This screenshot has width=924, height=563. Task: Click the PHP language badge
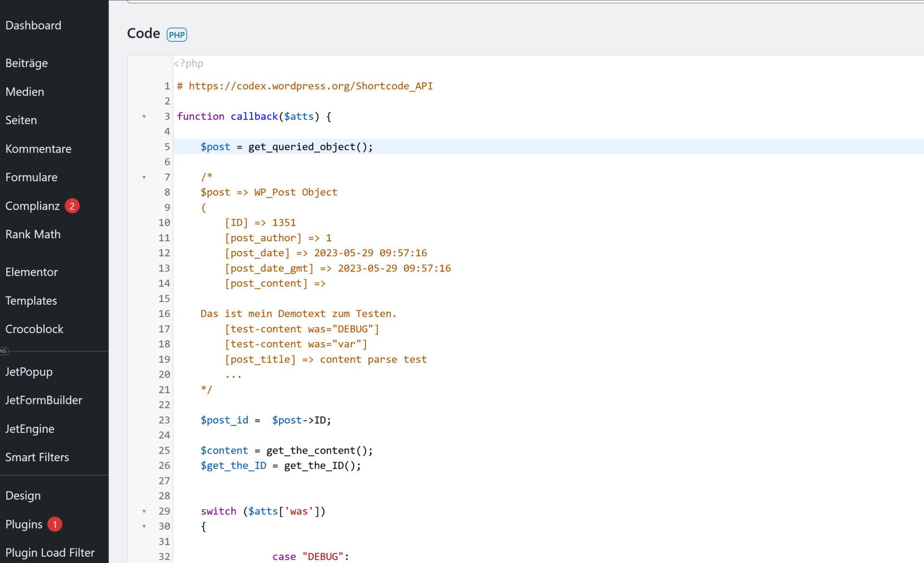[177, 35]
